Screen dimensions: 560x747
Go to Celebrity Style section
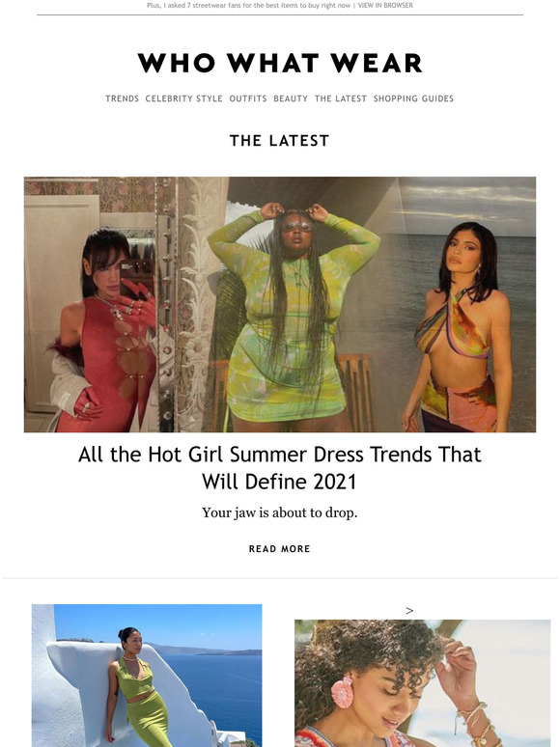184,98
